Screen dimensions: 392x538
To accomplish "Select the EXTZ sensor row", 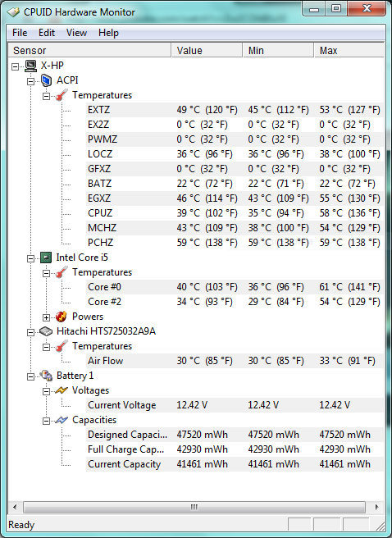I will 235,110.
